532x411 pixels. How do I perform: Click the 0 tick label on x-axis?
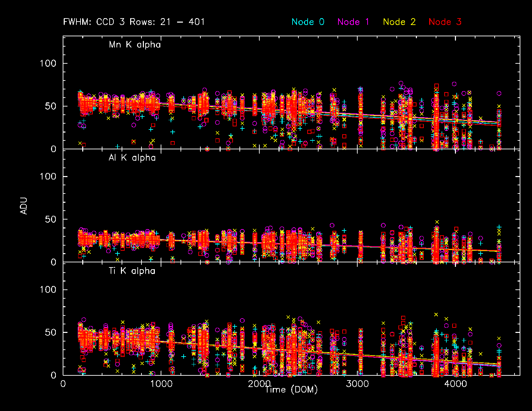click(x=63, y=384)
